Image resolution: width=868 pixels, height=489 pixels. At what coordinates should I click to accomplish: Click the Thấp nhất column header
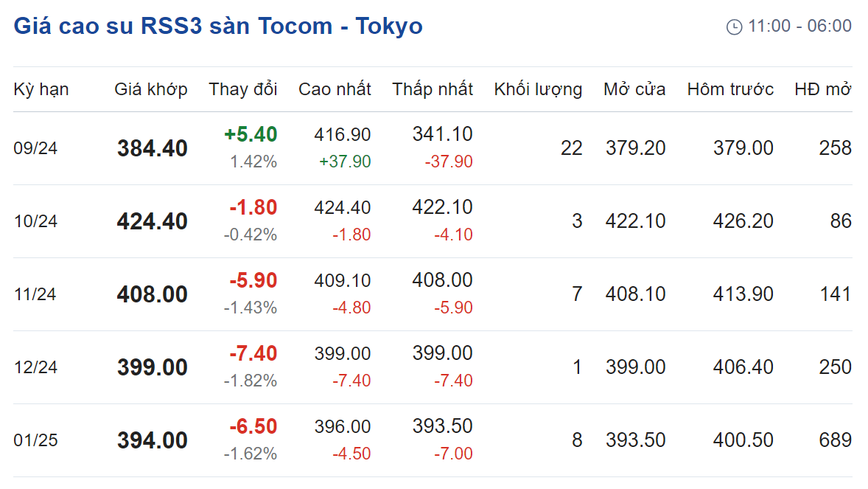point(433,89)
